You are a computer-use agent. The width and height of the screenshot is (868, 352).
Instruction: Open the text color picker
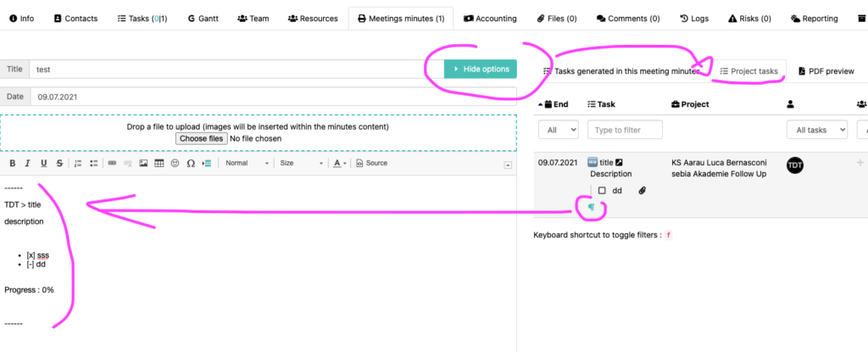point(339,163)
